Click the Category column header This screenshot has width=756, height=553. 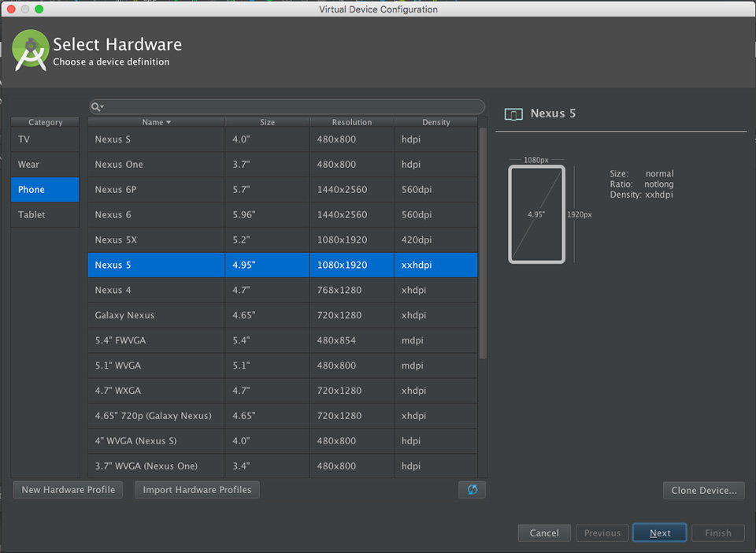(x=45, y=122)
